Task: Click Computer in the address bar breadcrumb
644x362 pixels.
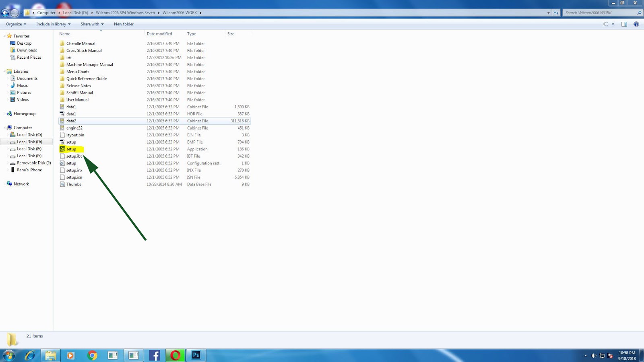Action: (46, 13)
